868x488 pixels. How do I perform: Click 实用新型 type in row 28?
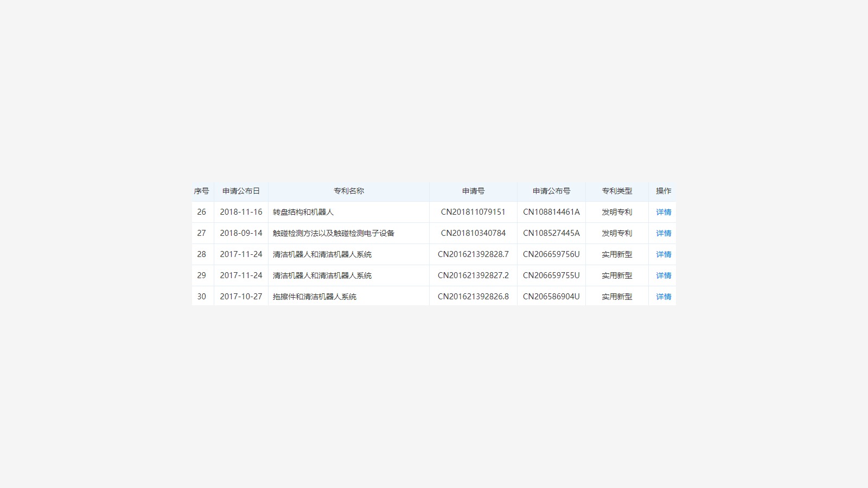click(x=617, y=254)
